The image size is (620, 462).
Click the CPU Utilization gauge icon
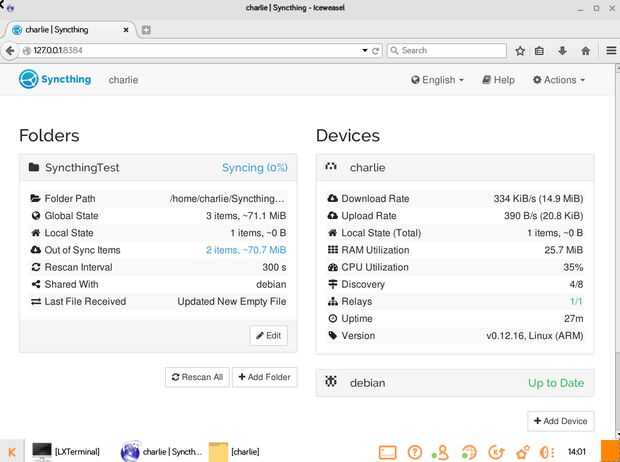(x=333, y=267)
